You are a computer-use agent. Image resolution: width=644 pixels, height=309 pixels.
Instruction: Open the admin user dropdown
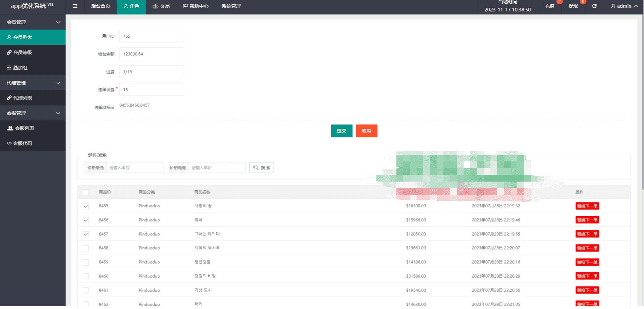pyautogui.click(x=624, y=6)
